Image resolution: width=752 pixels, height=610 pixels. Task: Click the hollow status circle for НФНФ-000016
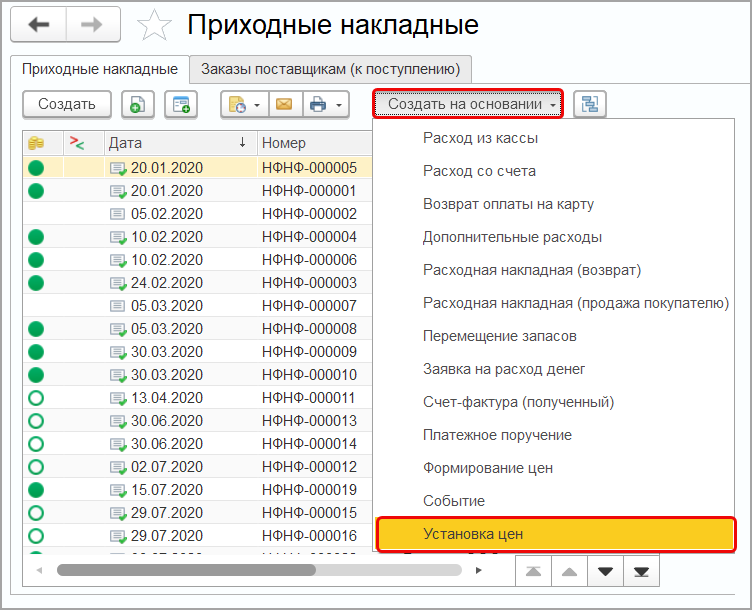36,536
